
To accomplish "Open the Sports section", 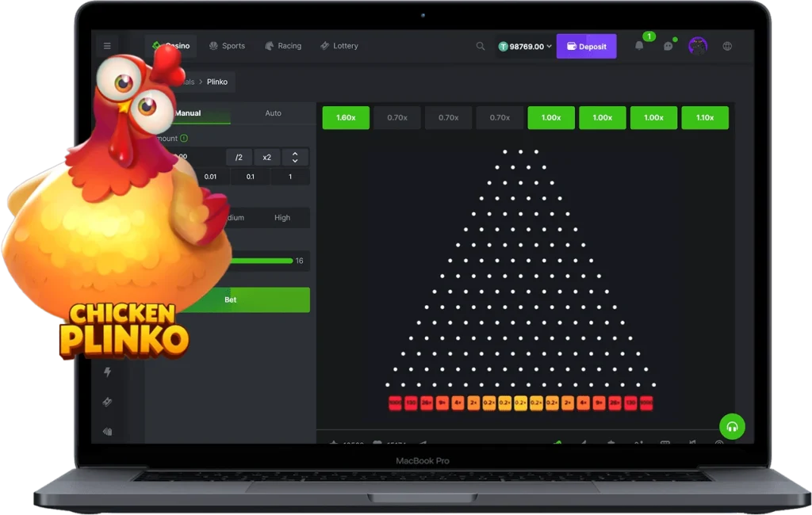I will tap(228, 45).
